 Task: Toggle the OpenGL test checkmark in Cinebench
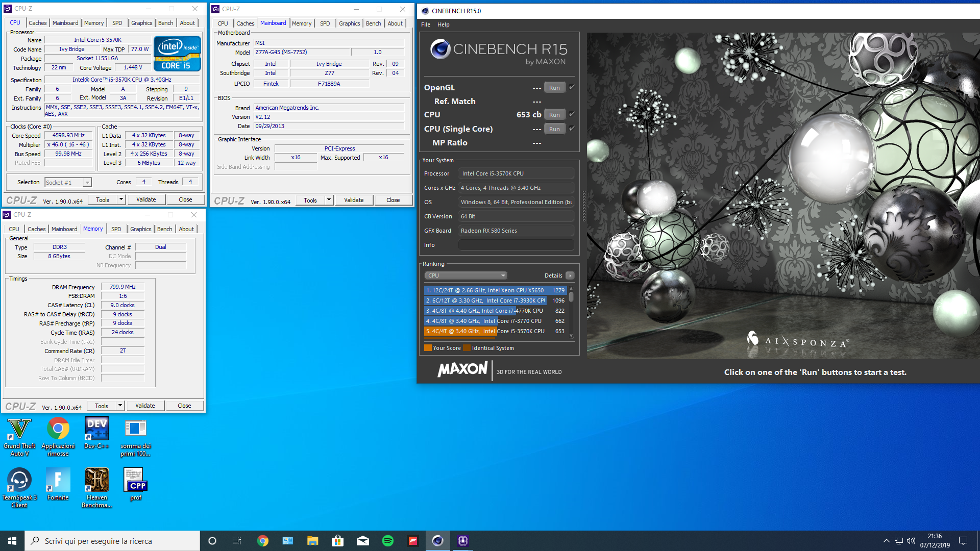coord(572,87)
